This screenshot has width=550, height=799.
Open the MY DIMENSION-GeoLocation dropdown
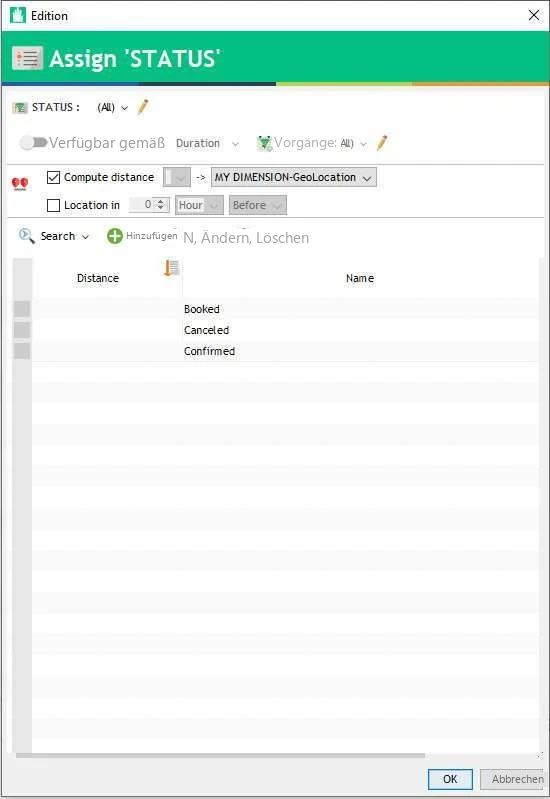point(294,177)
